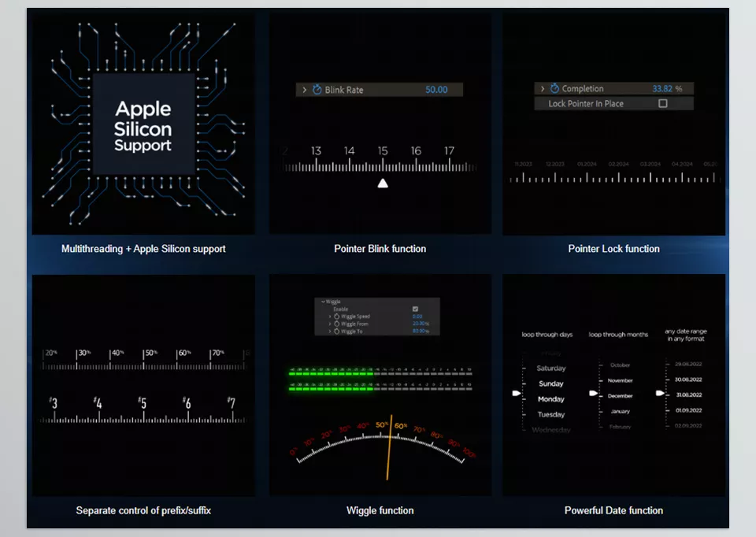Click the 30% mark on the percent ruler
The image size is (756, 537).
tap(83, 354)
